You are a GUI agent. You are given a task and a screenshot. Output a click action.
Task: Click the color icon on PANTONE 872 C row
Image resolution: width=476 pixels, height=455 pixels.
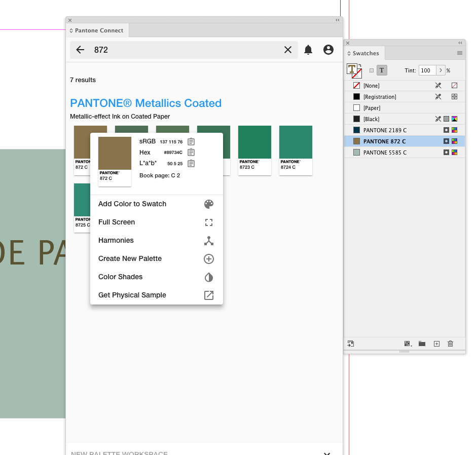pyautogui.click(x=454, y=141)
